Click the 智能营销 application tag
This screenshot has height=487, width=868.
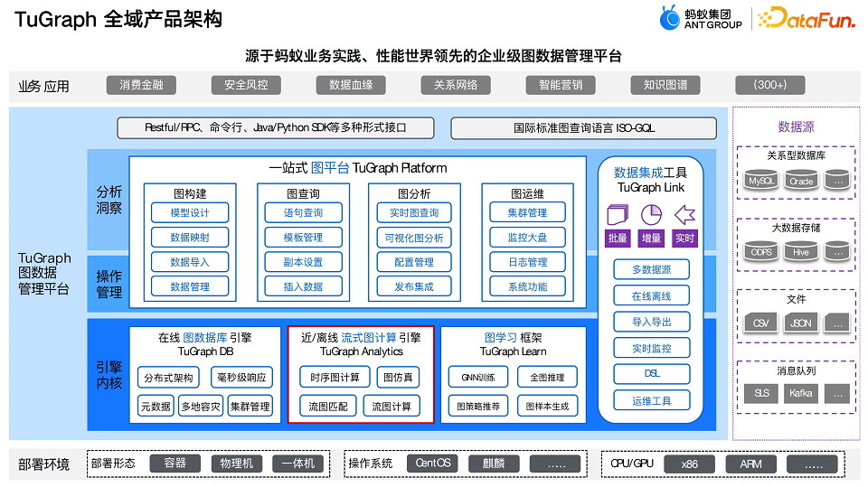click(561, 85)
